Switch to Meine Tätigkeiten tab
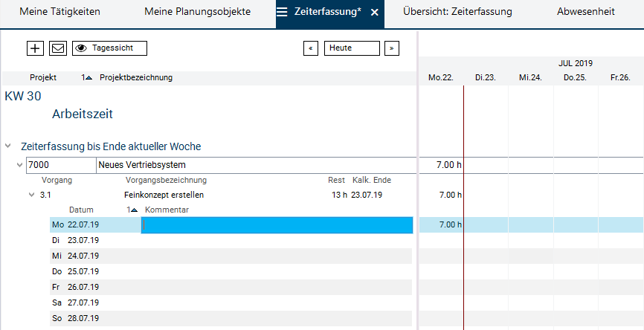 [59, 13]
